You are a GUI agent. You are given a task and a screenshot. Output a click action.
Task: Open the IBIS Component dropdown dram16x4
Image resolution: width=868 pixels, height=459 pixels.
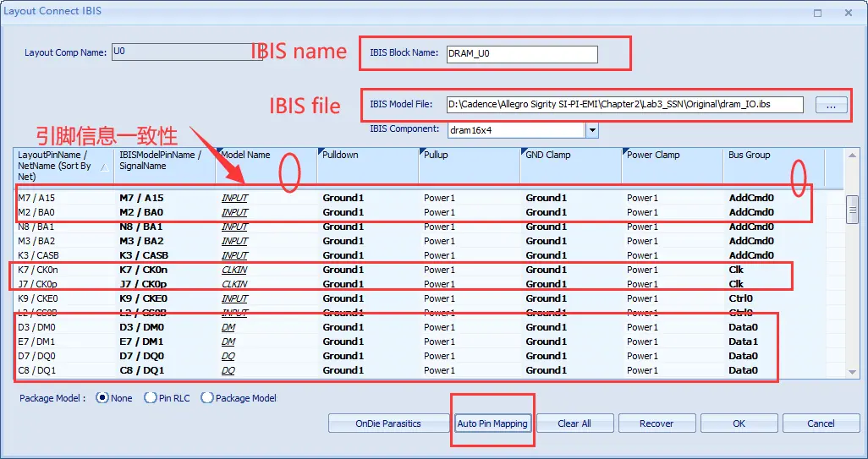(592, 130)
